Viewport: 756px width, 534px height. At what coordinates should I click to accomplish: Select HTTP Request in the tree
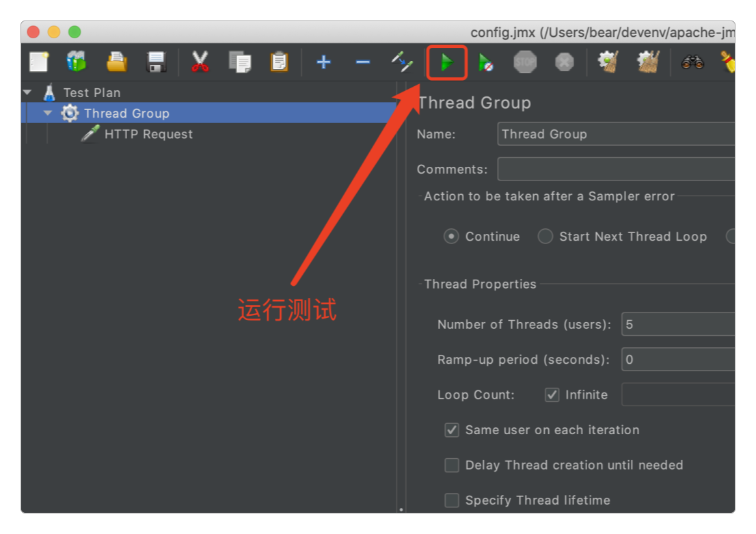tap(148, 134)
